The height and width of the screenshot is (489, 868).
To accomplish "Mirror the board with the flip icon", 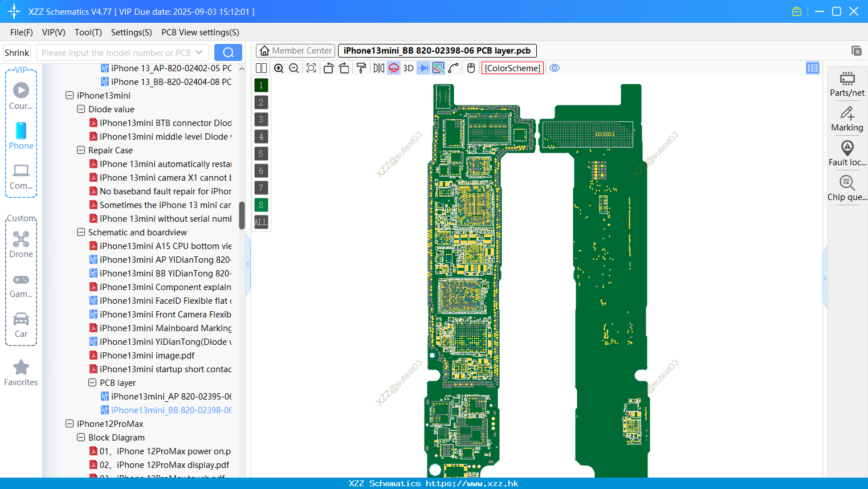I will point(379,68).
